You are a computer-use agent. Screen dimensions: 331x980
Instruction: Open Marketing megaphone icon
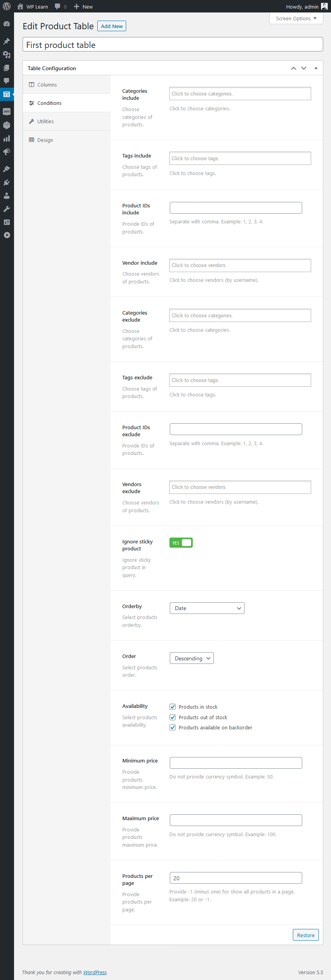pyautogui.click(x=7, y=152)
